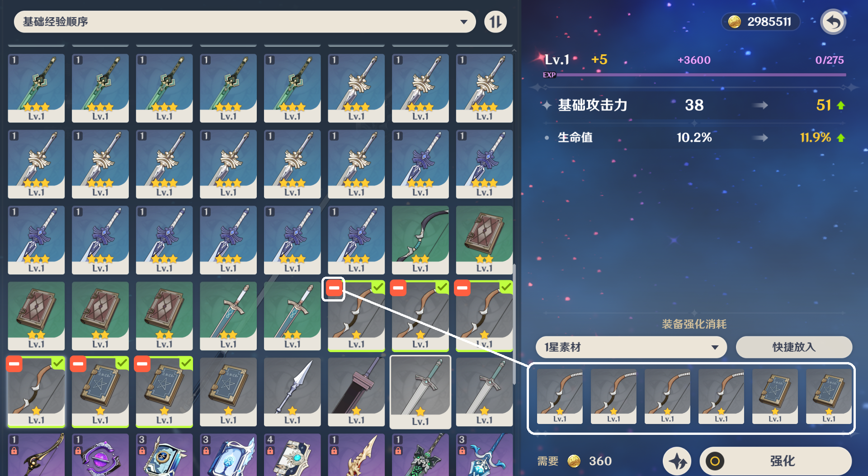
Task: Click the sparkle auto-add icon beside 强化
Action: pyautogui.click(x=677, y=461)
